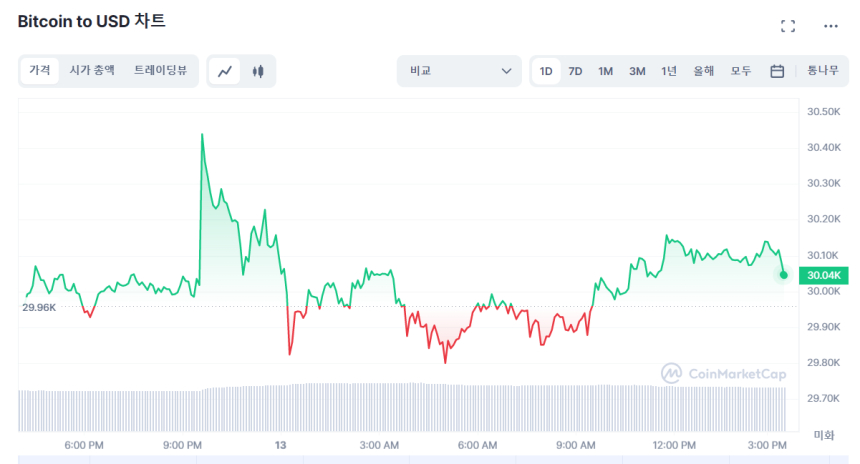Switch to the 트레이딩뷰 tab
Viewport: 860px width, 464px height.
(160, 71)
